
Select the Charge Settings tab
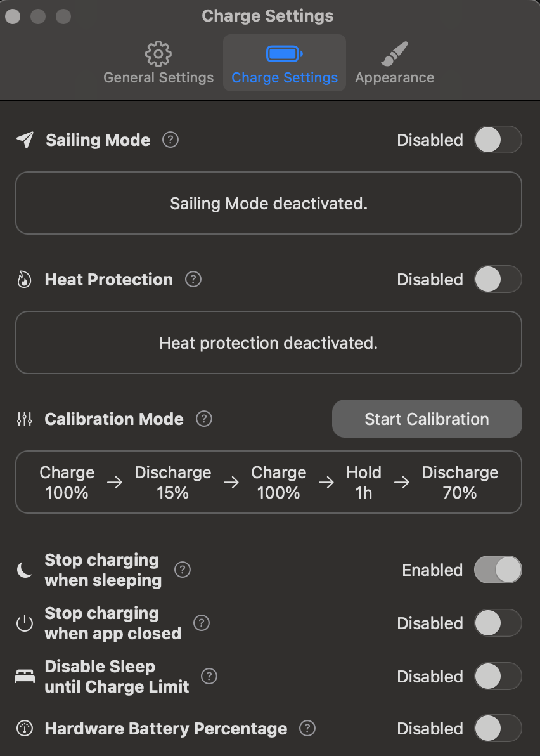284,63
